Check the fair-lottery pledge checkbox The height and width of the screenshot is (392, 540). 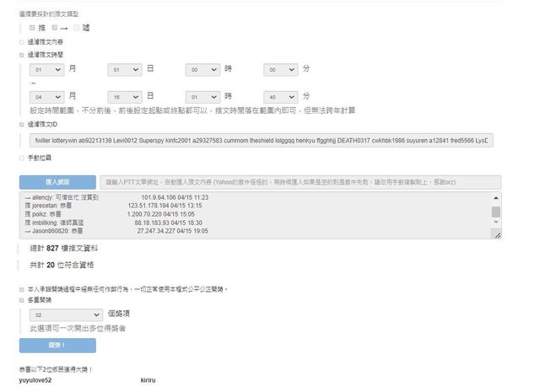click(x=22, y=289)
